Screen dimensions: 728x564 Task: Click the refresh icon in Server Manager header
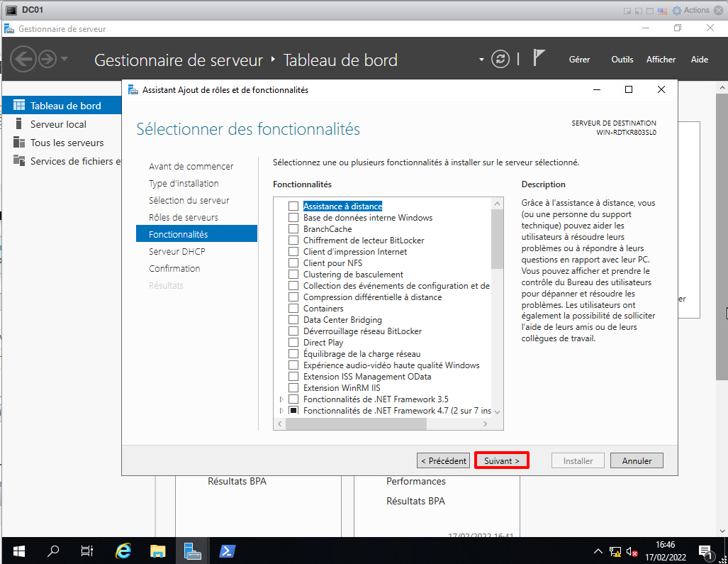pos(500,60)
